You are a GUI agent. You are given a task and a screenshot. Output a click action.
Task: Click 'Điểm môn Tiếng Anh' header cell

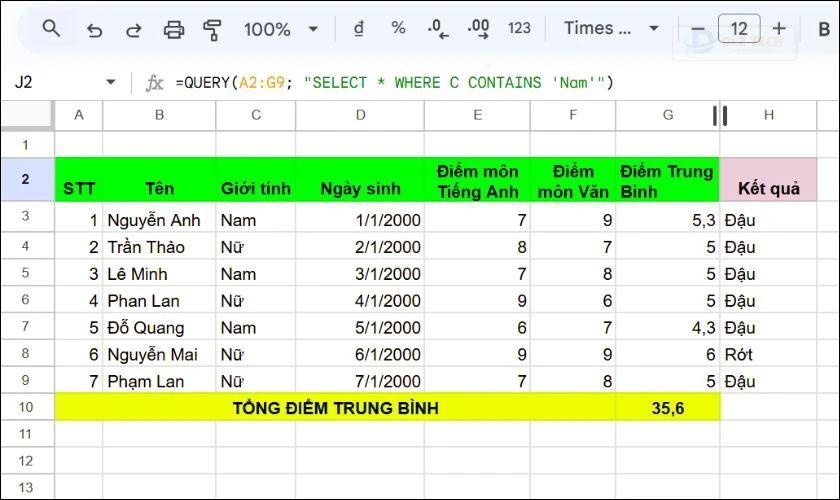477,180
